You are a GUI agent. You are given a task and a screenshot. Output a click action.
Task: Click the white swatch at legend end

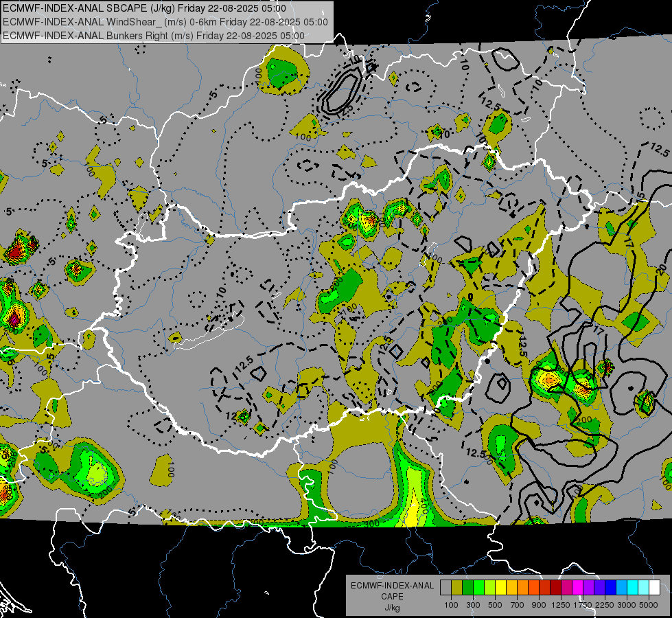654,588
